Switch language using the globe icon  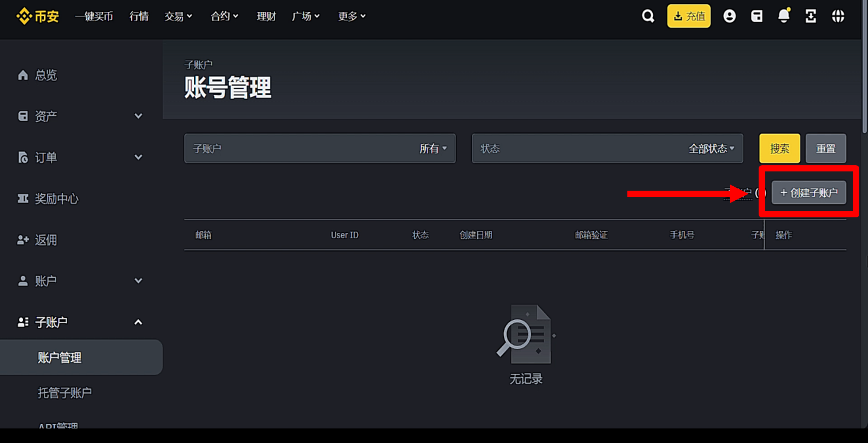point(838,16)
